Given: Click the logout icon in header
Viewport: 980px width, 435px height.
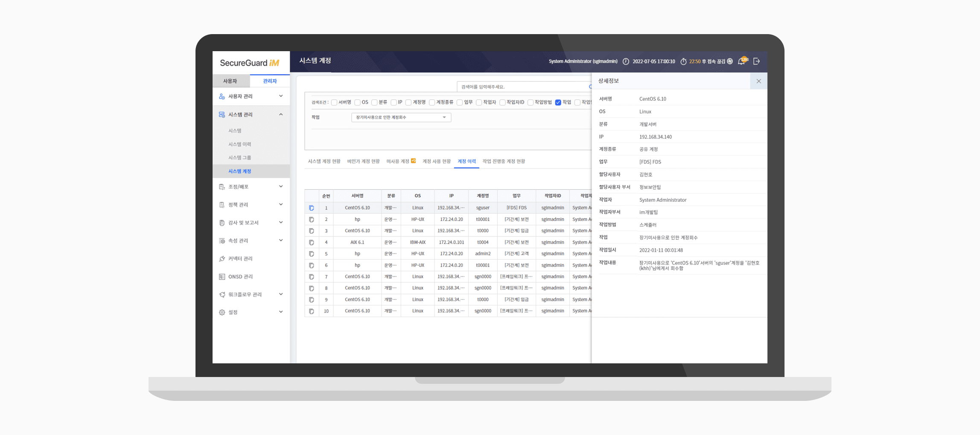Looking at the screenshot, I should (757, 61).
